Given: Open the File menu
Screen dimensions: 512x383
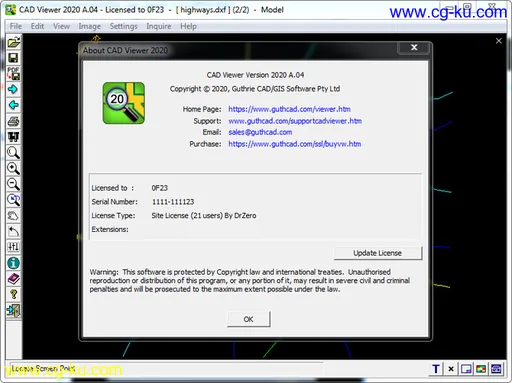Looking at the screenshot, I should 15,26.
